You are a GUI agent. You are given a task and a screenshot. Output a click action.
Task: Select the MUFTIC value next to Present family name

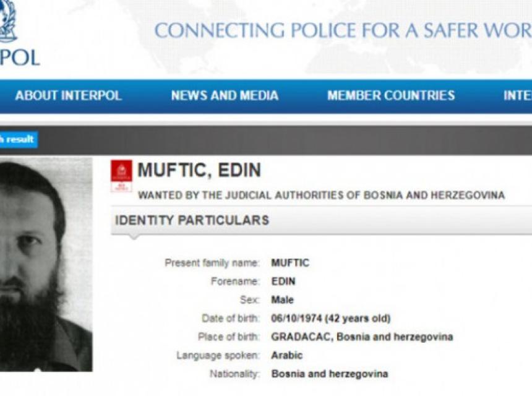tap(290, 263)
